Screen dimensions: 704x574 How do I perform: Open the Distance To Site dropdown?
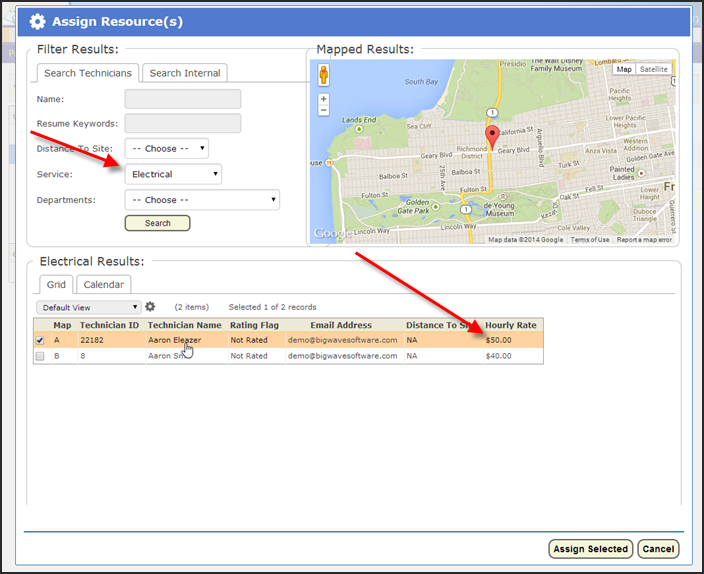[167, 149]
